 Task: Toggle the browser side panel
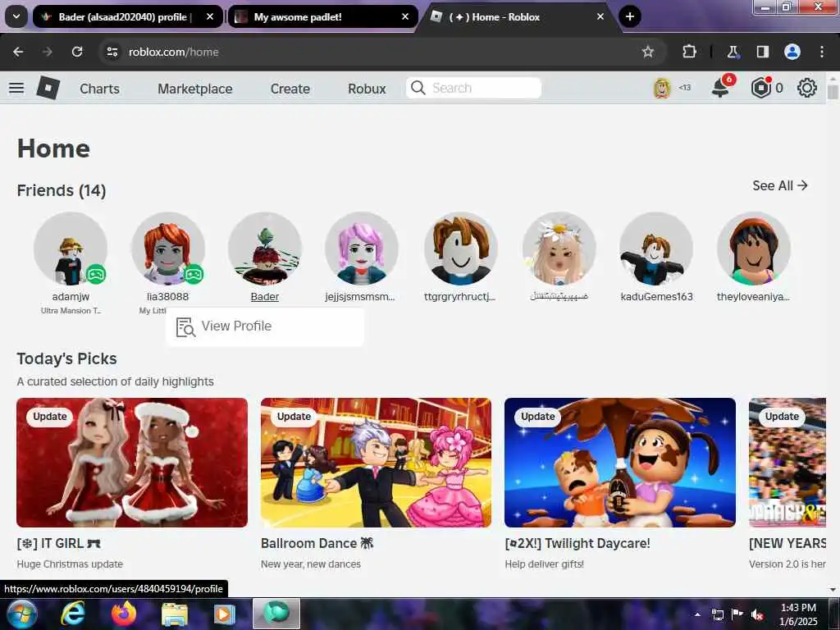coord(762,52)
